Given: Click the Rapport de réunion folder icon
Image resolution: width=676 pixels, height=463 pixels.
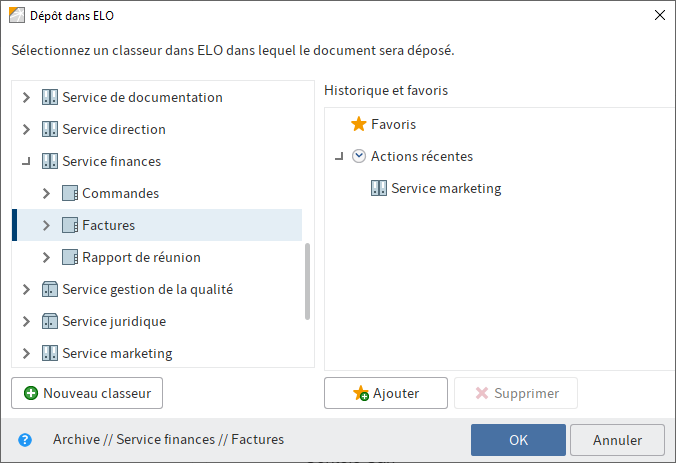Looking at the screenshot, I should (70, 257).
